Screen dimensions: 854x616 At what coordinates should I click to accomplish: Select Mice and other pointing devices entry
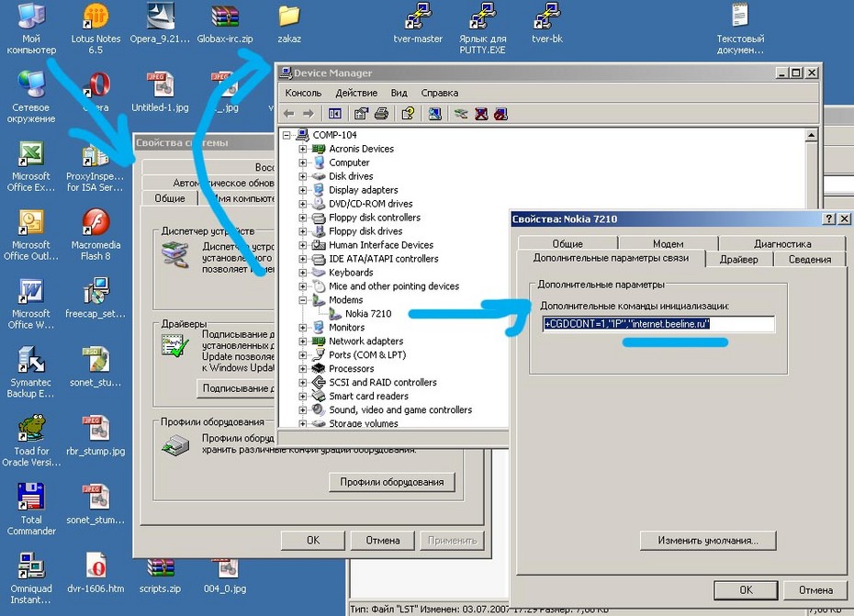[394, 286]
